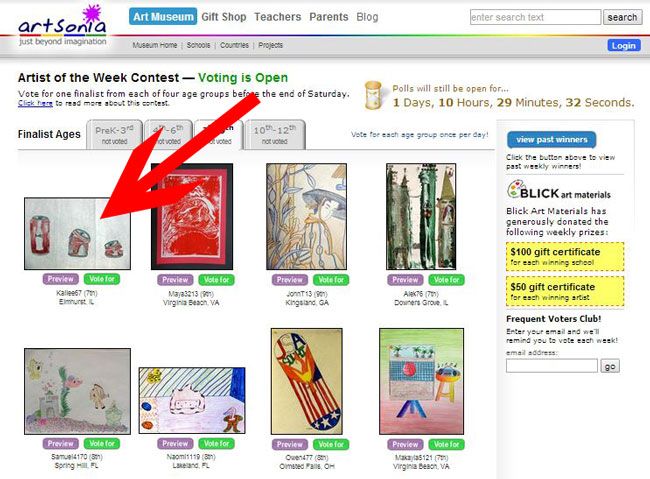Screen dimensions: 650x479
Task: Open the Schools navigation link
Action: click(198, 45)
